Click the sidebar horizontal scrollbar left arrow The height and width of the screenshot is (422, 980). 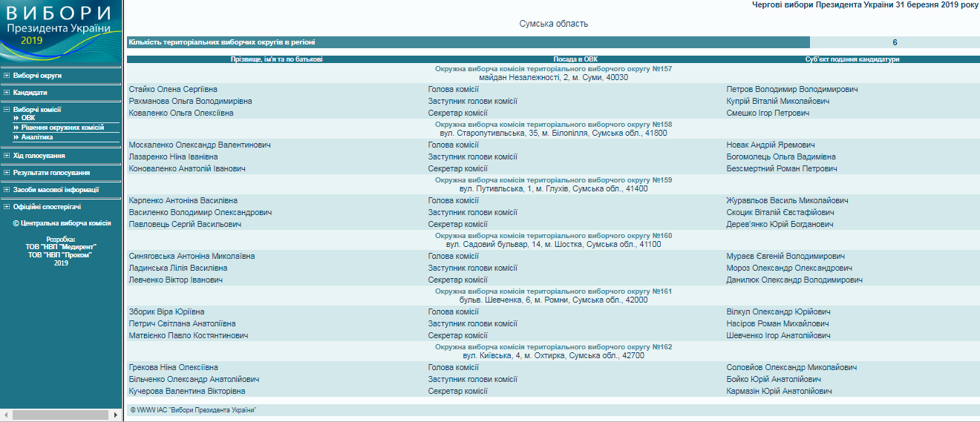(5, 414)
